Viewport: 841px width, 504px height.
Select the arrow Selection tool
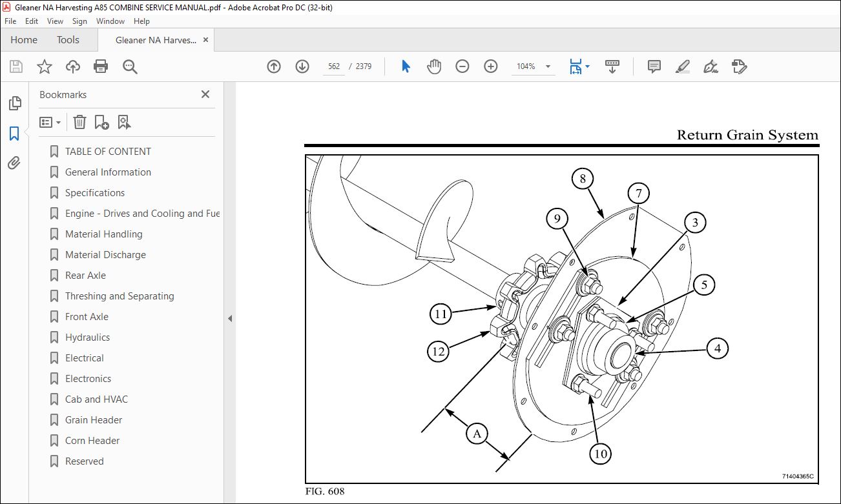[406, 66]
